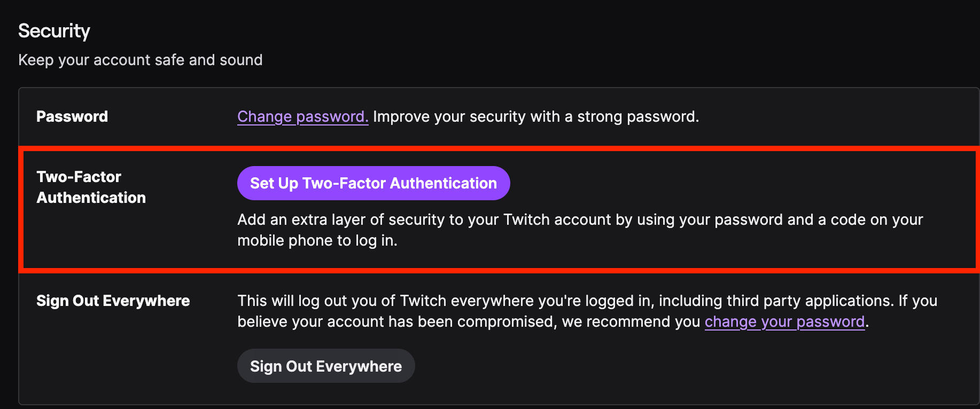This screenshot has width=980, height=409.
Task: Click "Improve your security with a strong password" text
Action: tap(535, 116)
